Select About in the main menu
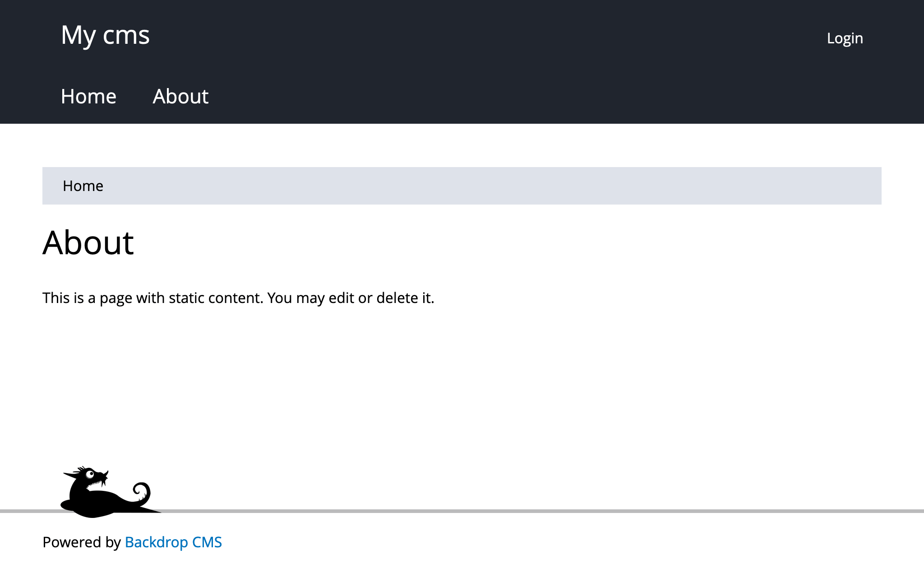Screen dimensions: 924x578 180,96
